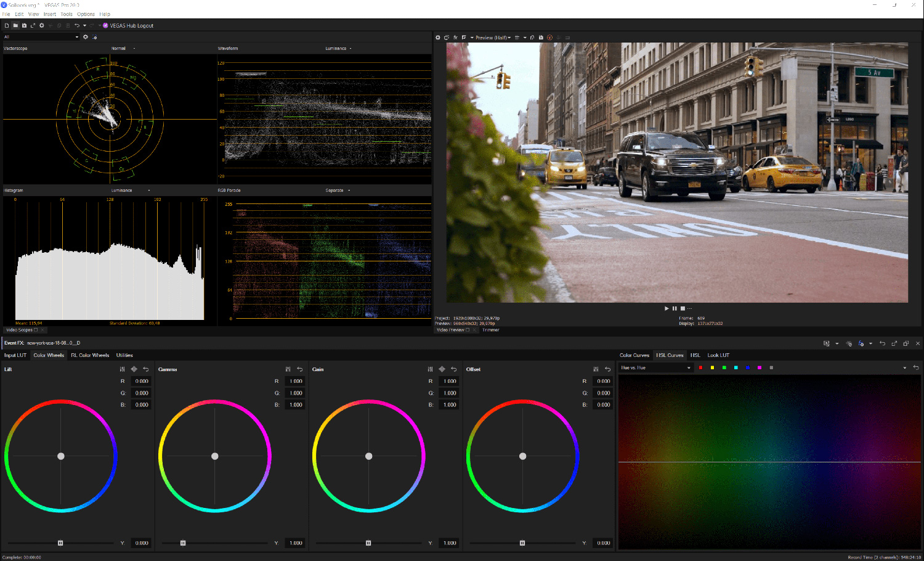Open Histogram Luminance dropdown
Screen dimensions: 924x561
[131, 190]
